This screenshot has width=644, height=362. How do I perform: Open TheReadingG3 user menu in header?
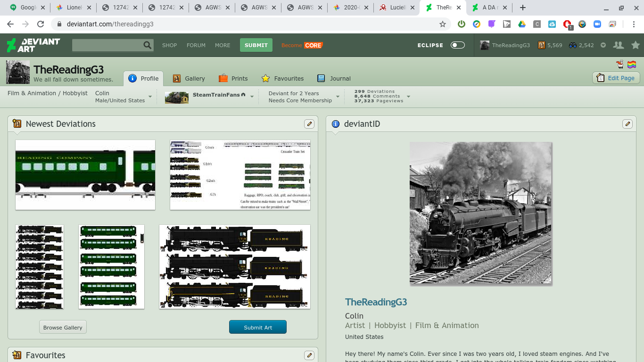click(505, 45)
